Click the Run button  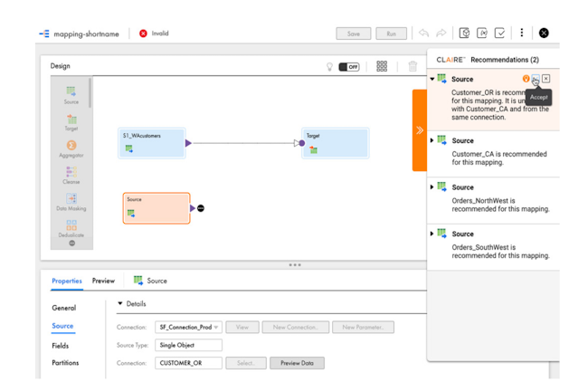coord(391,33)
